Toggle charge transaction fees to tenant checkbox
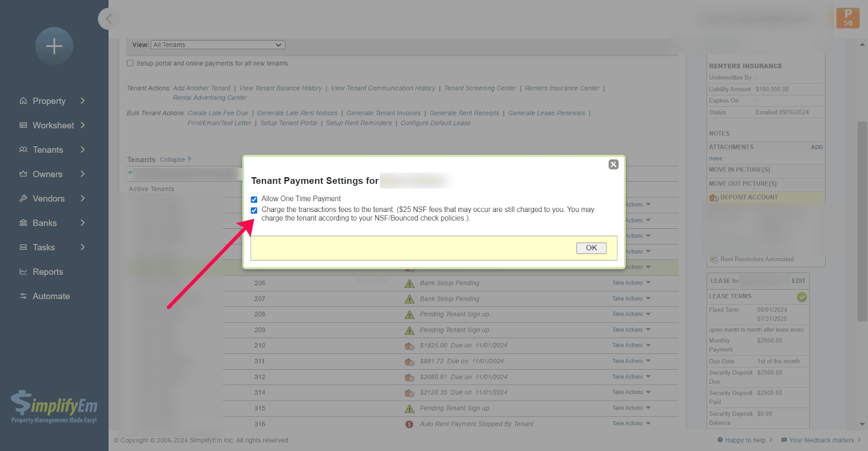The width and height of the screenshot is (868, 451). coord(254,210)
